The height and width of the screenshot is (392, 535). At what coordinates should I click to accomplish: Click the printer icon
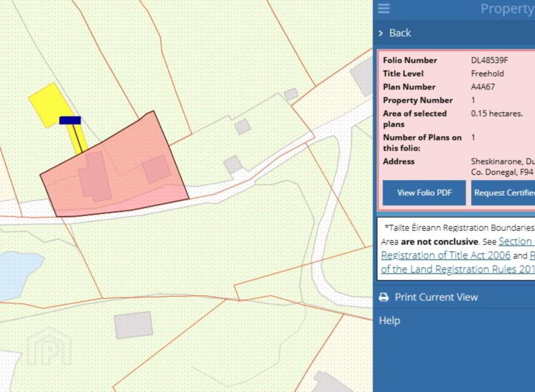pyautogui.click(x=384, y=297)
